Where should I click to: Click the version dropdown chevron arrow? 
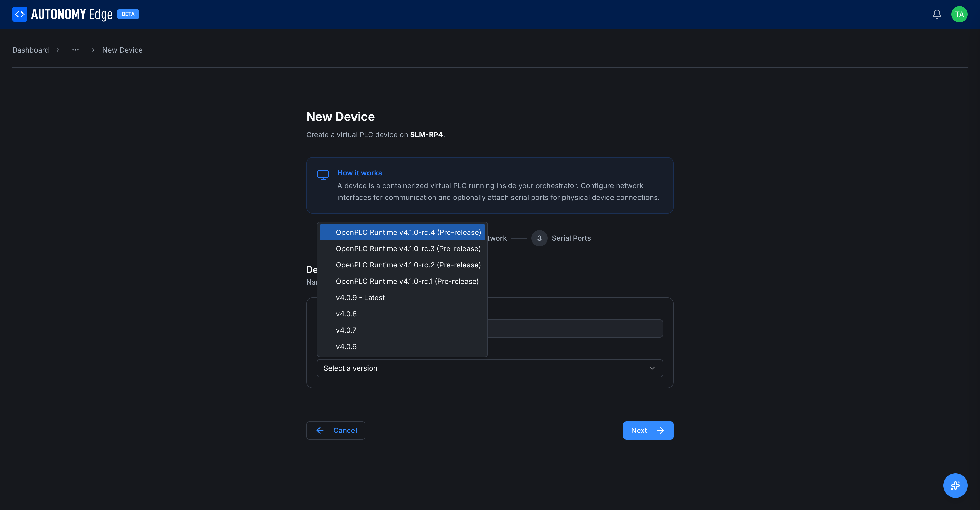652,368
